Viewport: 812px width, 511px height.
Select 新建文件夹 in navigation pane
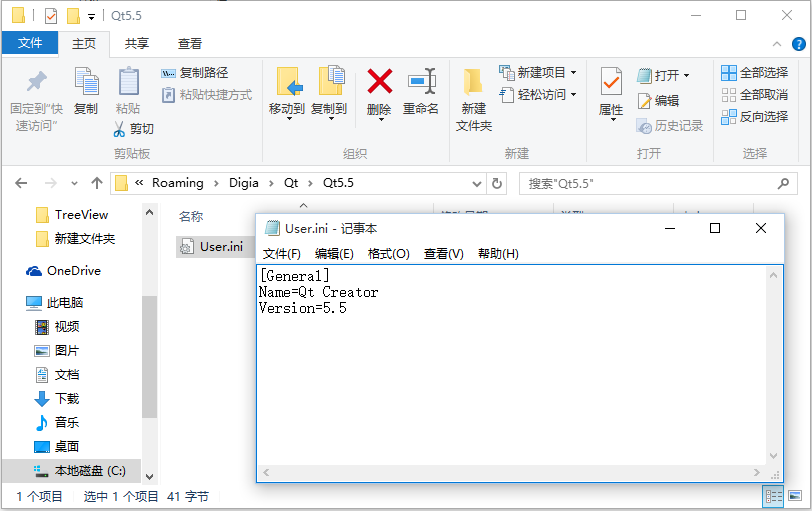[x=75, y=239]
